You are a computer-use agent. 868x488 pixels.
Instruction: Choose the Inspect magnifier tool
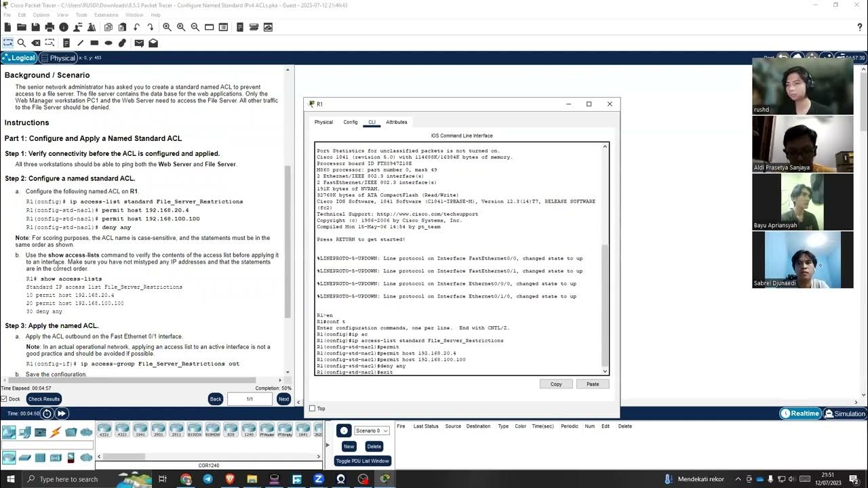coord(22,43)
